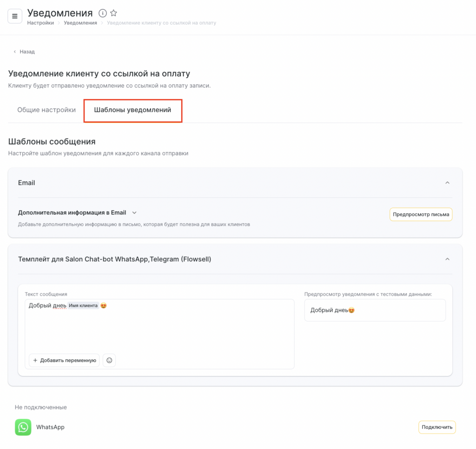Open the hamburger sidebar menu
476x449 pixels.
15,16
